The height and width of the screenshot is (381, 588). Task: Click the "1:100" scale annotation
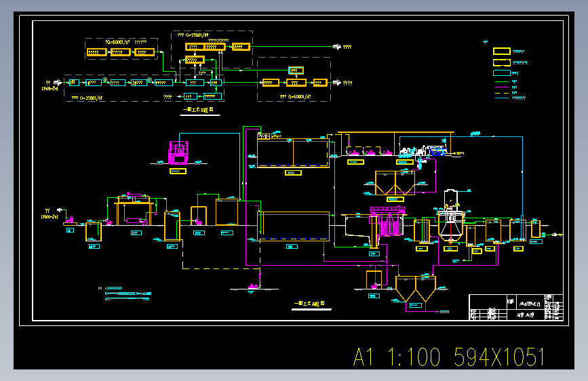414,357
